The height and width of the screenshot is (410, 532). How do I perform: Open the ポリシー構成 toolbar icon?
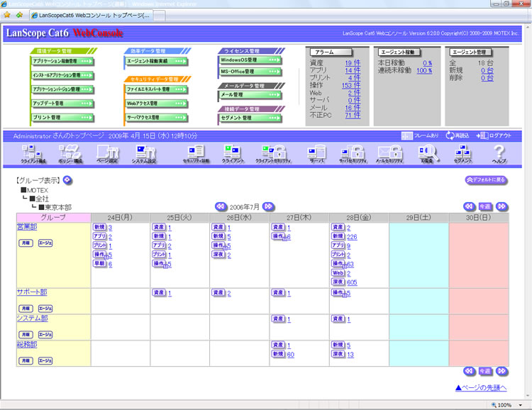(70, 154)
